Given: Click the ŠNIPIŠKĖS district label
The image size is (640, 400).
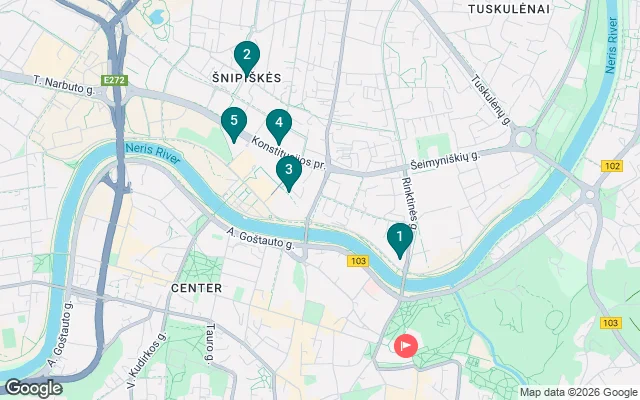Looking at the screenshot, I should [x=247, y=78].
